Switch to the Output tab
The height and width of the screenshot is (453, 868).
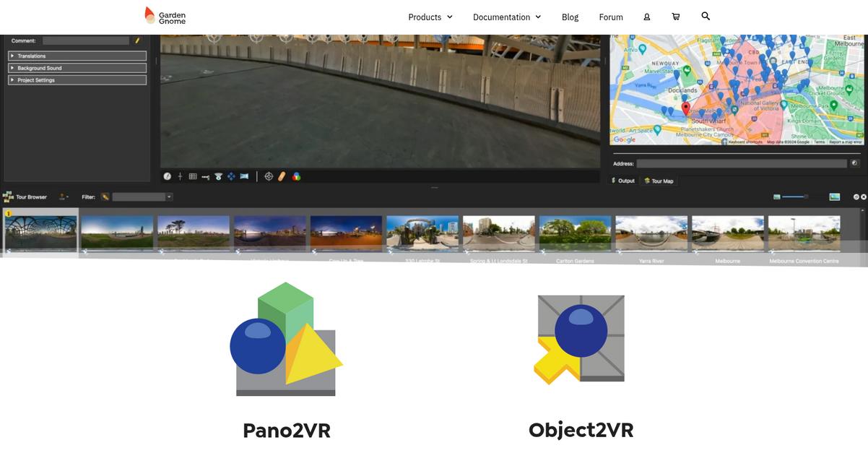(x=623, y=181)
